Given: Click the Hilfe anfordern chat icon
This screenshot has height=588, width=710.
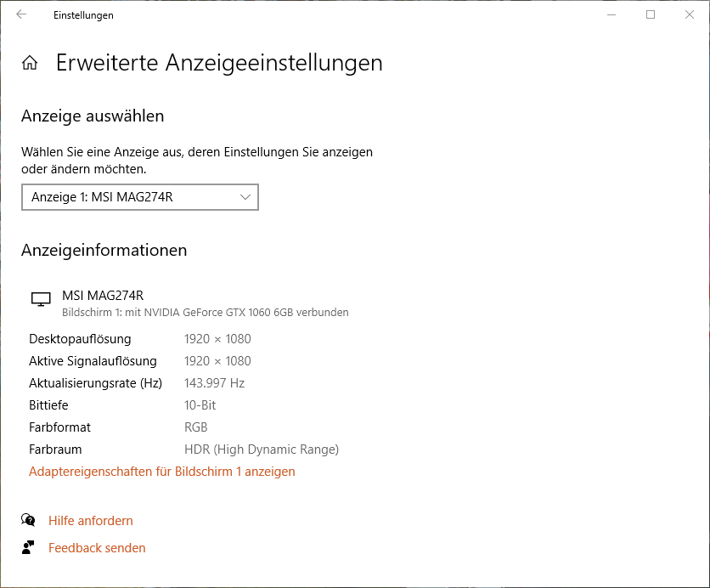Looking at the screenshot, I should [28, 520].
